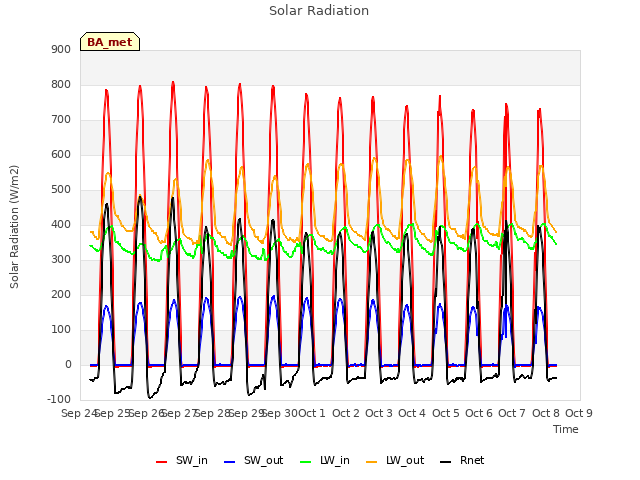Click the Oct 9 x-axis date label
Viewport: 640px width, 480px height.
tap(579, 413)
